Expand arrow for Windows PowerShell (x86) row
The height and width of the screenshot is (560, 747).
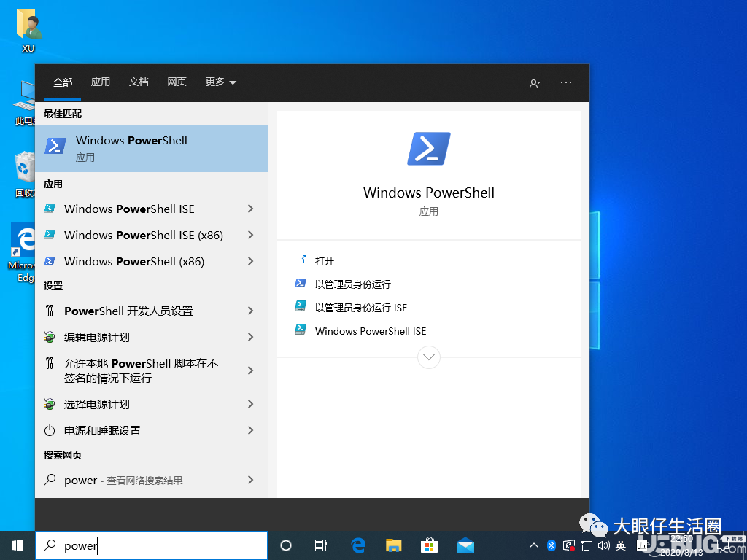click(x=251, y=261)
